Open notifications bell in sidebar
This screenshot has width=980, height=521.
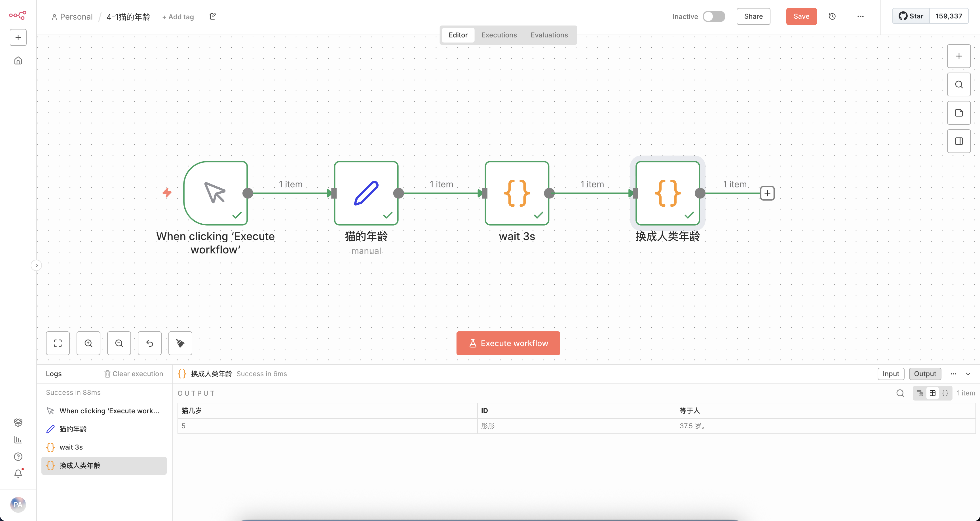(18, 473)
